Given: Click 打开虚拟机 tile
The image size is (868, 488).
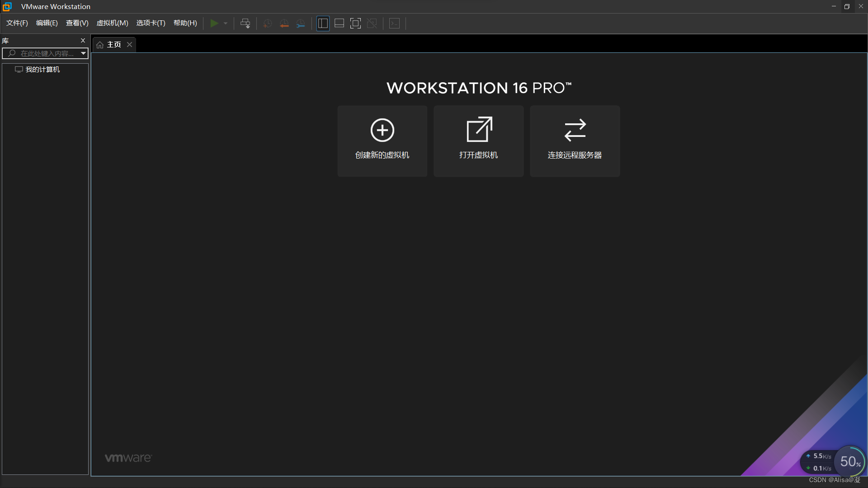Looking at the screenshot, I should point(478,141).
